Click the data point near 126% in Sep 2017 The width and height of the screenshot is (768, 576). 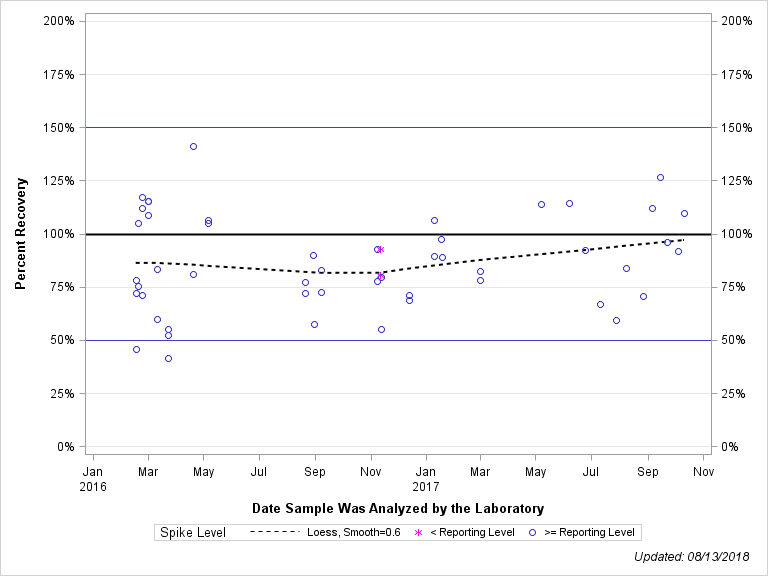[660, 177]
